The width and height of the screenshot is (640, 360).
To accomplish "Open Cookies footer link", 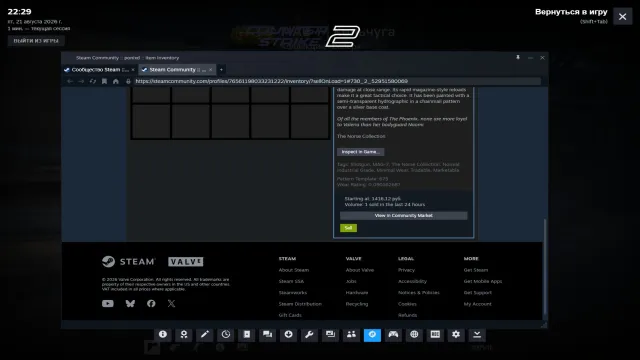I will coord(407,304).
